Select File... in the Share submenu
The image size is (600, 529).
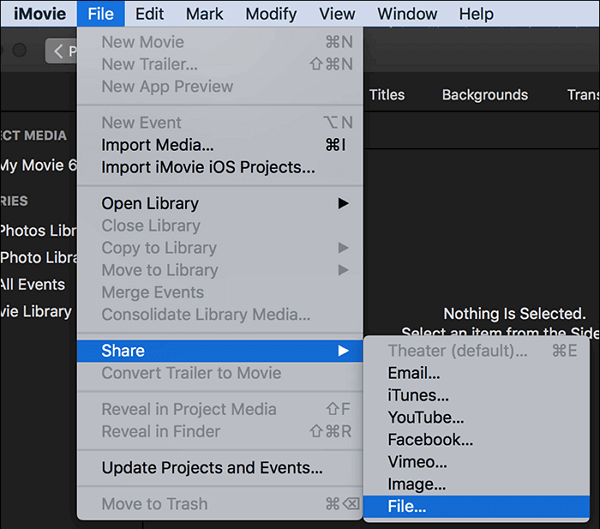407,506
